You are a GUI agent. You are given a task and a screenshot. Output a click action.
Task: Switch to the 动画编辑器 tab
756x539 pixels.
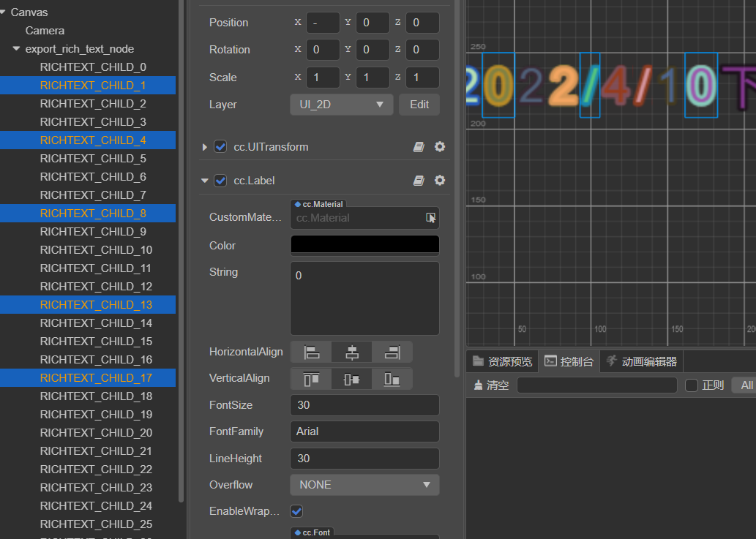click(641, 361)
